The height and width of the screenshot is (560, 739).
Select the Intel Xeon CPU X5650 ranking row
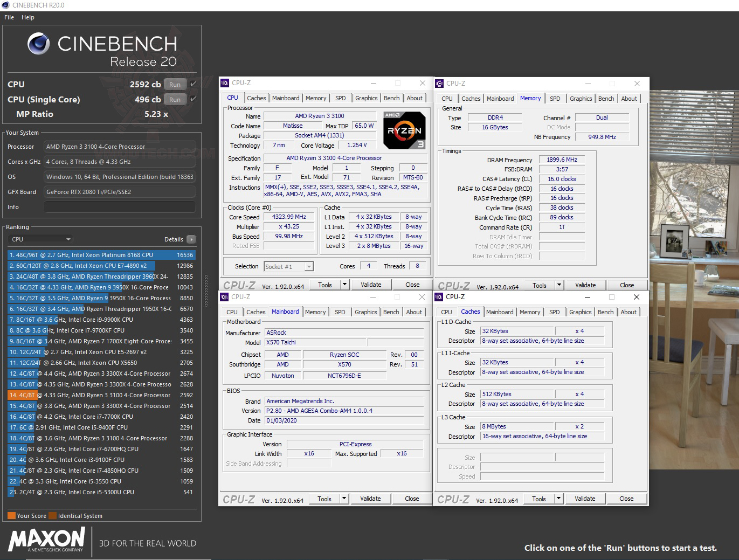[101, 363]
